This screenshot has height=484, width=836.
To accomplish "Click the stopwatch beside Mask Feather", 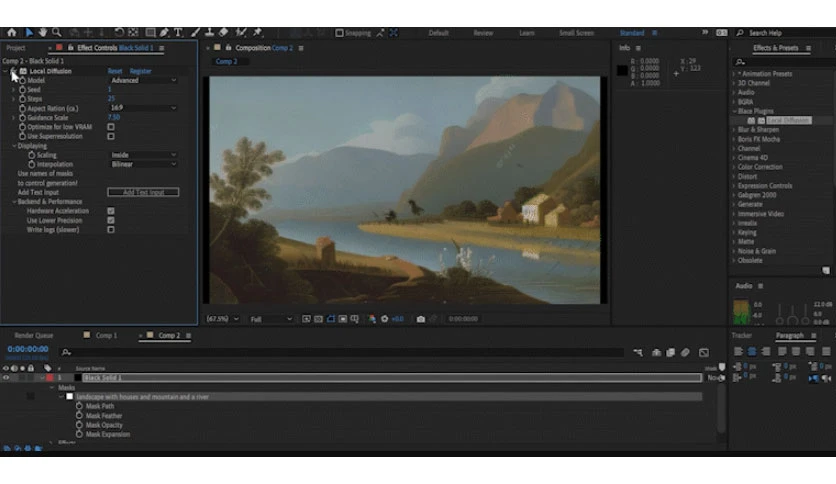I will (79, 415).
